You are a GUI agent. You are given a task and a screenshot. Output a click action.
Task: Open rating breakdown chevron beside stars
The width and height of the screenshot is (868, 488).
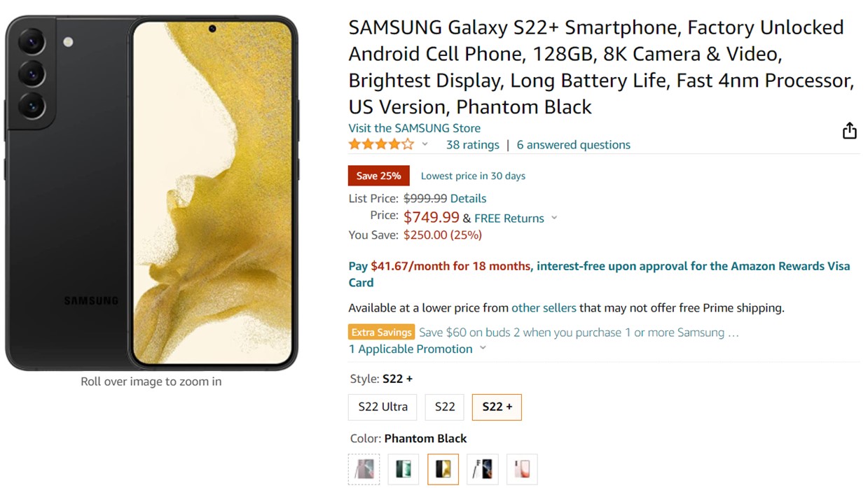(425, 145)
